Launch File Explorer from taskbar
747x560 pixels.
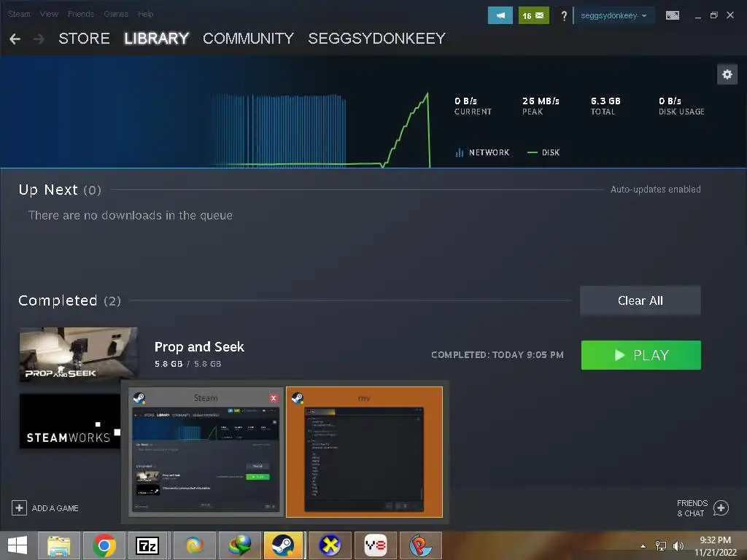[x=59, y=545]
